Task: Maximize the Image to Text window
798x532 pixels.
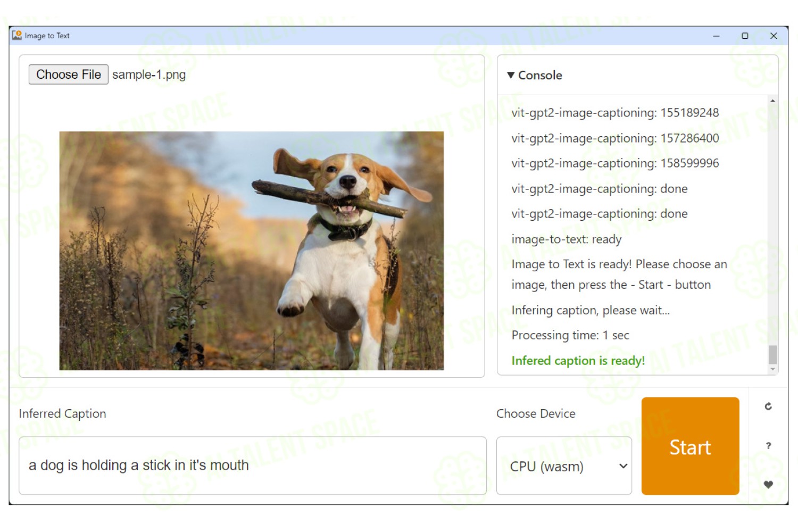Action: 745,36
